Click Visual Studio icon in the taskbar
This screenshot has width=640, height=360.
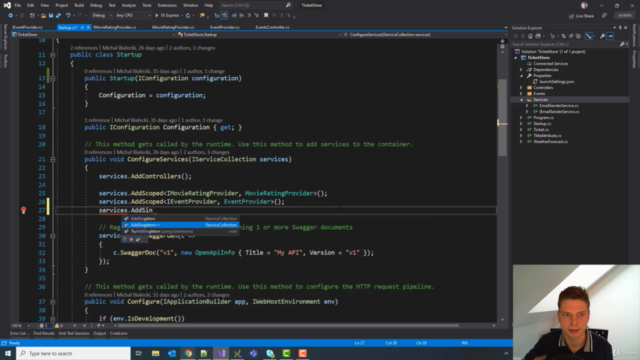(221, 353)
